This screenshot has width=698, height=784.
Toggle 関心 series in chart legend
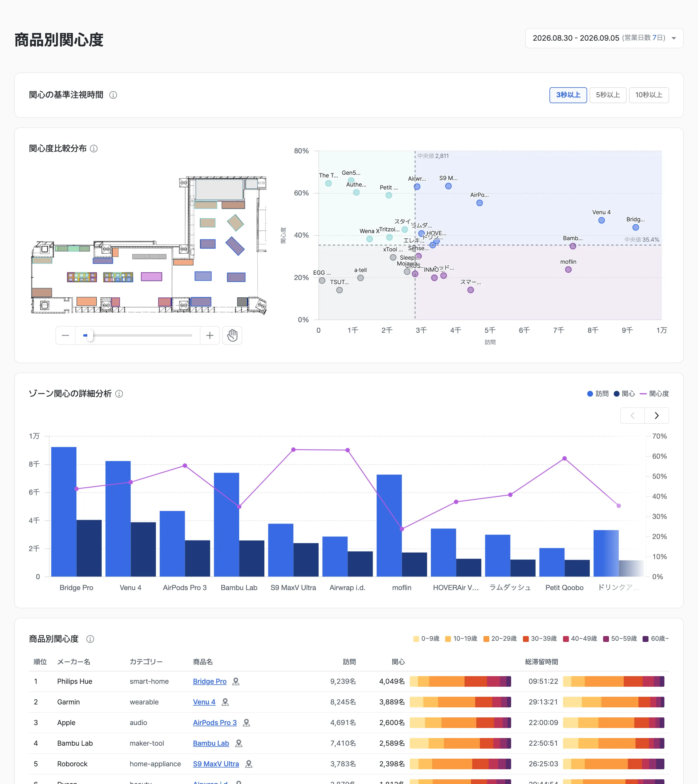[x=624, y=393]
